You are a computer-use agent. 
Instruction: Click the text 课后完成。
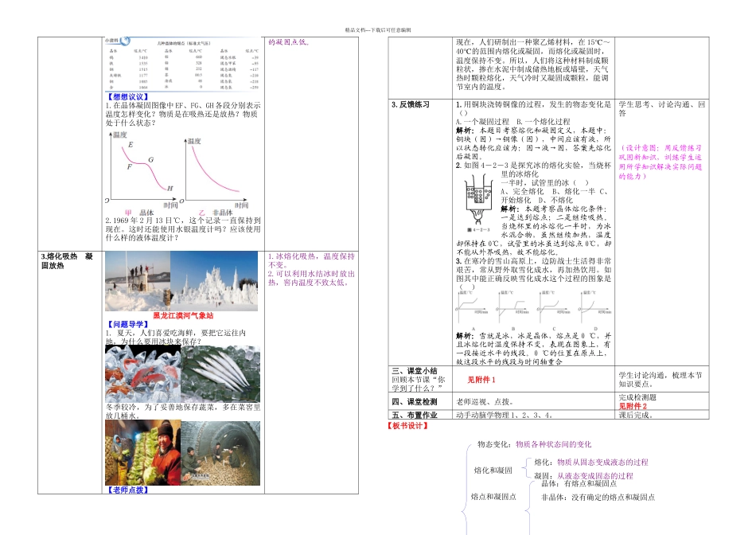637,415
